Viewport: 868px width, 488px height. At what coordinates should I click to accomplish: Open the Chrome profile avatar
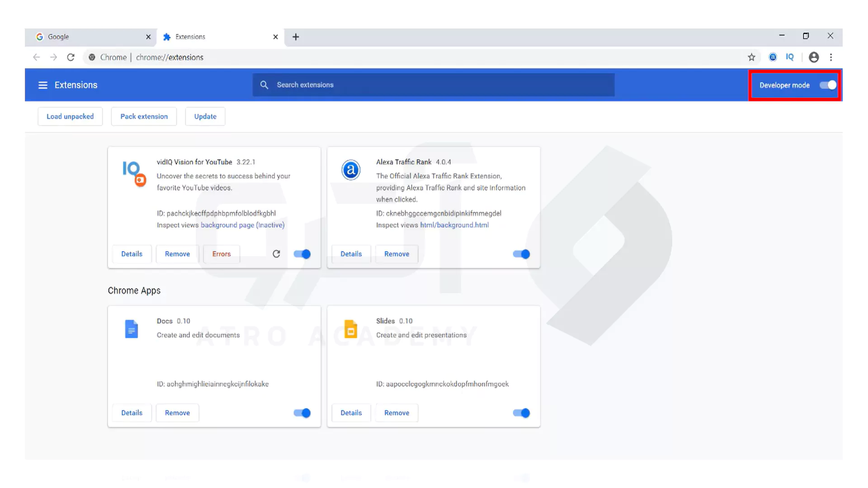tap(814, 57)
